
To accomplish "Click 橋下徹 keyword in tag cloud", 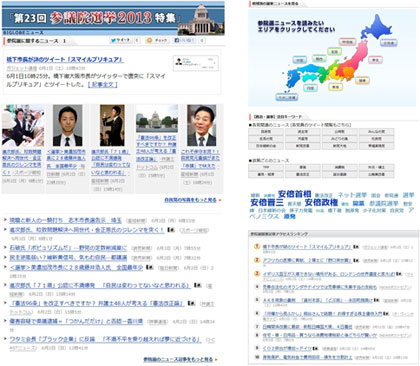I will [x=334, y=210].
